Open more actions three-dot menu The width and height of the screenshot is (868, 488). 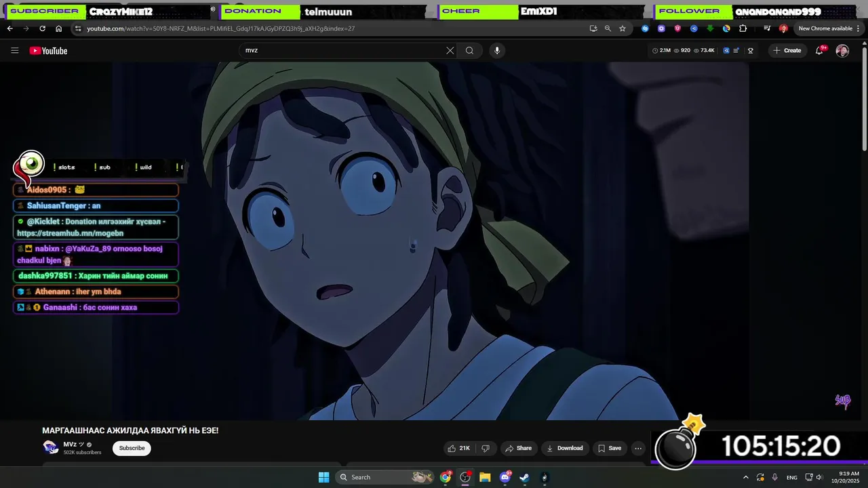[x=638, y=448]
